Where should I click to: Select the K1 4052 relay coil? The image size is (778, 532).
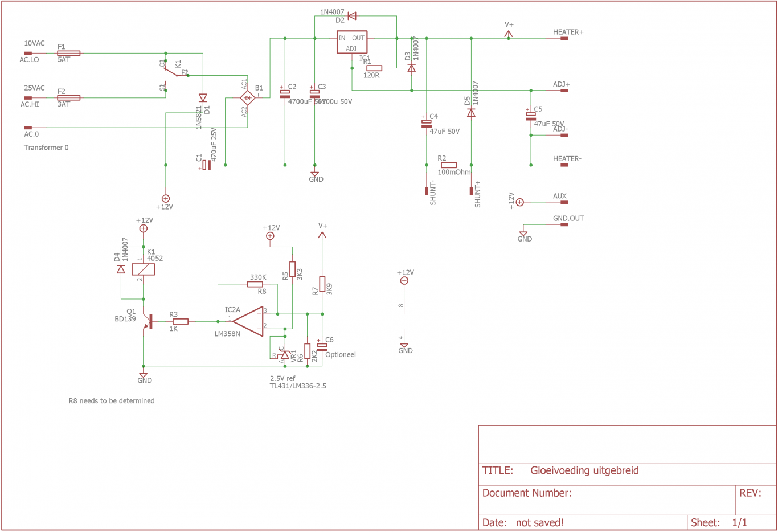coord(144,269)
